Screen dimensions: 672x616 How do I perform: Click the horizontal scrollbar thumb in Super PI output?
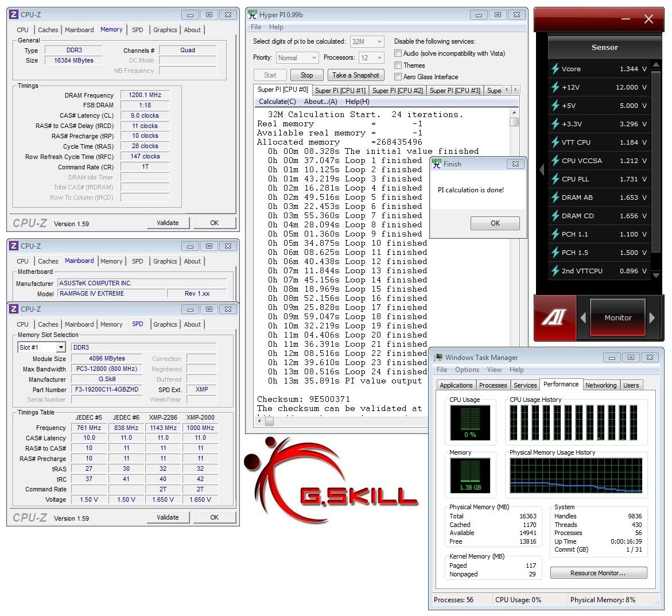270,421
